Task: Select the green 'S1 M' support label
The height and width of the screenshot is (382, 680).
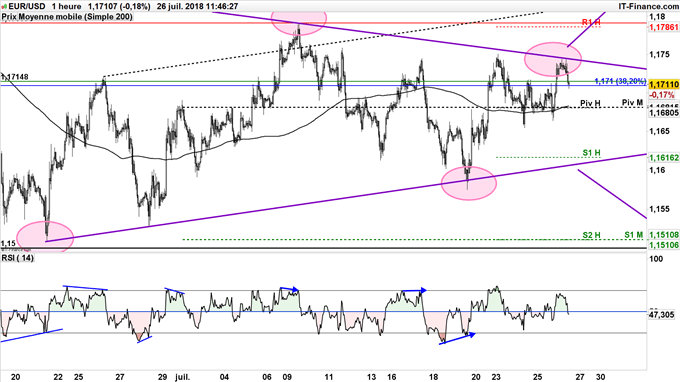Action: (634, 235)
